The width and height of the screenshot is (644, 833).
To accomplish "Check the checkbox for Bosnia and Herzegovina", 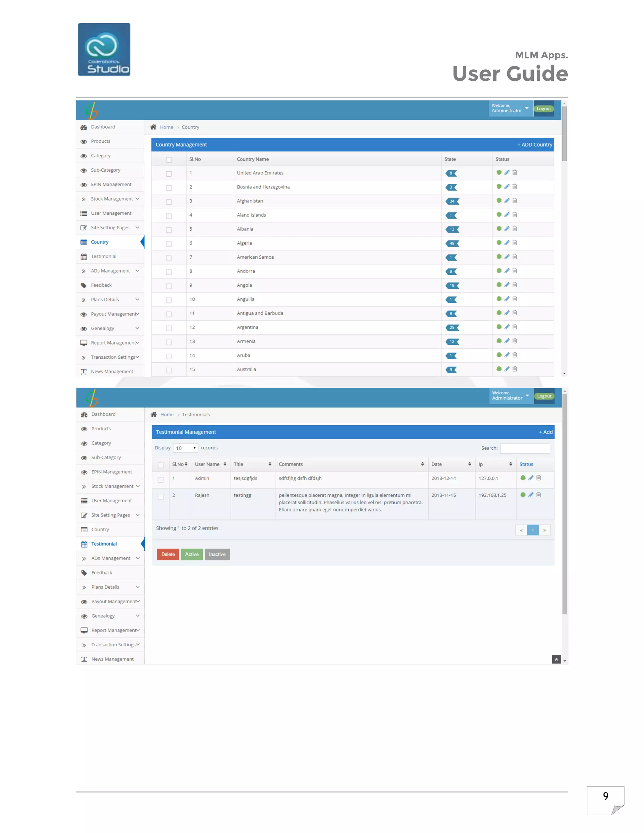I will click(169, 188).
